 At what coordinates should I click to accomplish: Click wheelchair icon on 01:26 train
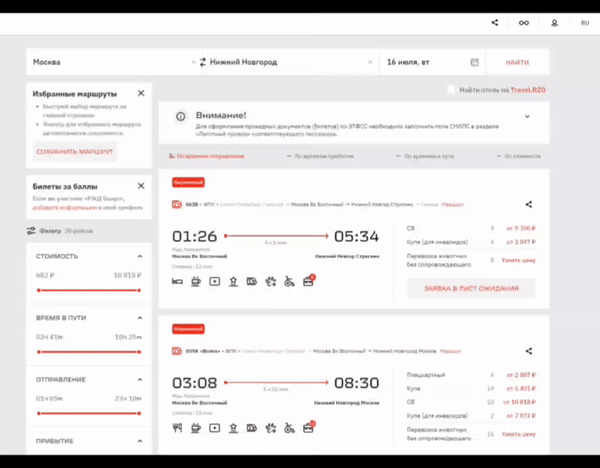289,282
